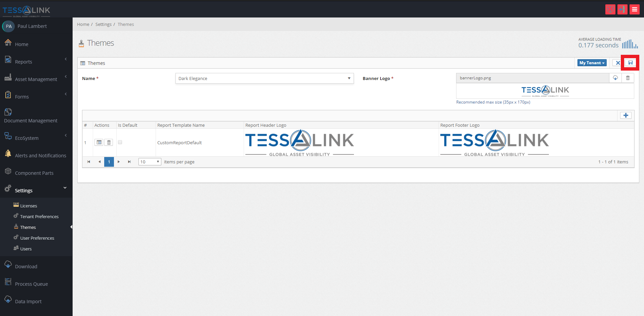Delete the CustomReportDefault row
The height and width of the screenshot is (316, 644).
(109, 143)
